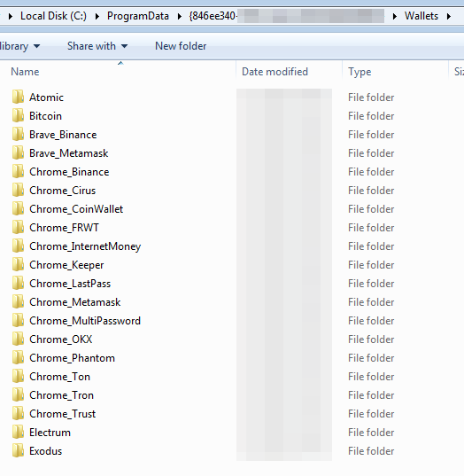The width and height of the screenshot is (464, 476).
Task: Select the Chrome_Keeper folder name
Action: point(66,265)
